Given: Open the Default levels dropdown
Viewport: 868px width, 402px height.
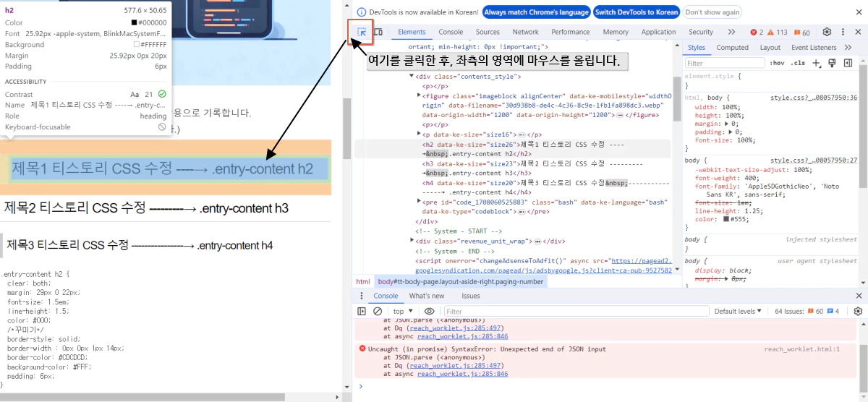Looking at the screenshot, I should click(738, 311).
